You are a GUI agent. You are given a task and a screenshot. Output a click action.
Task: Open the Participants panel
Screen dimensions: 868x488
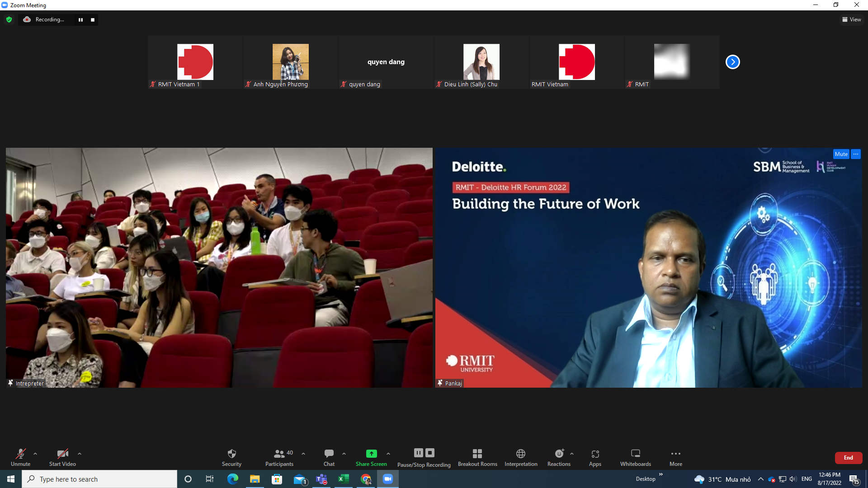(x=279, y=457)
